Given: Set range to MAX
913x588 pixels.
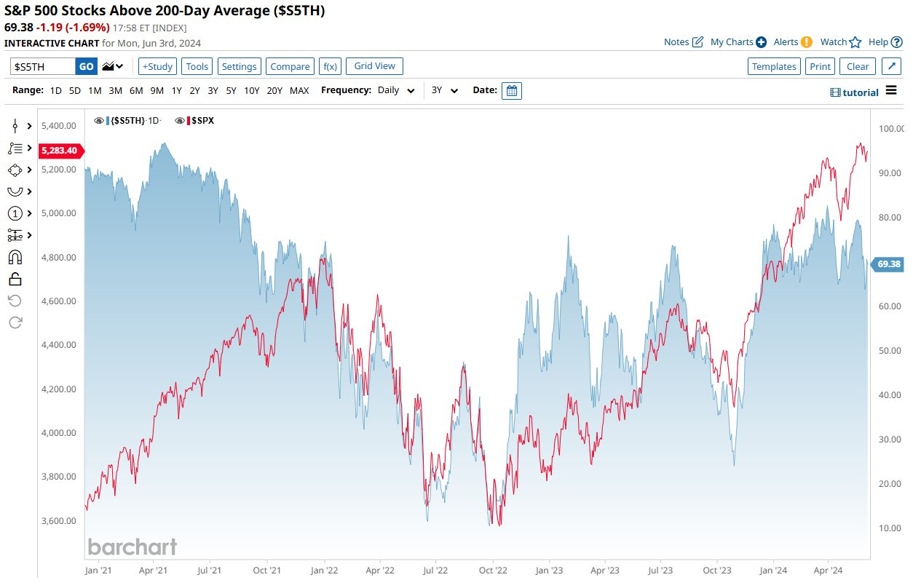Looking at the screenshot, I should coord(299,91).
